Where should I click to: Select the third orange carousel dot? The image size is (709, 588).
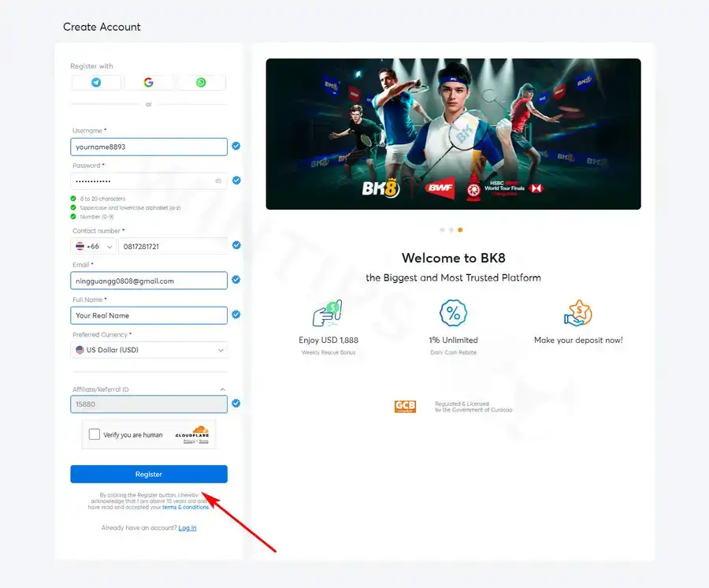[460, 230]
